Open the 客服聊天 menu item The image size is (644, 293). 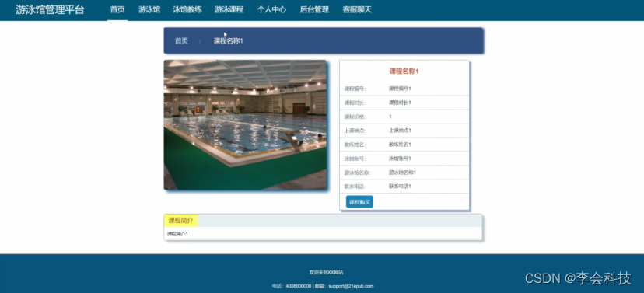357,10
